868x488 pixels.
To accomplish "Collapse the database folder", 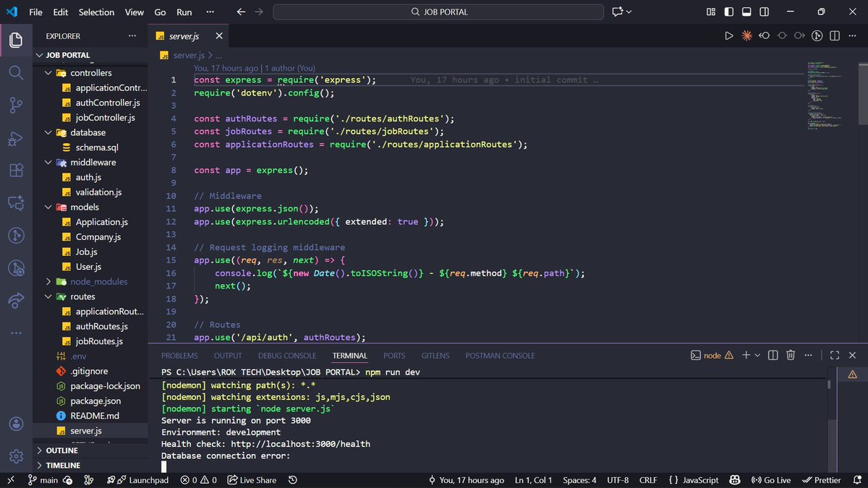I will click(48, 132).
